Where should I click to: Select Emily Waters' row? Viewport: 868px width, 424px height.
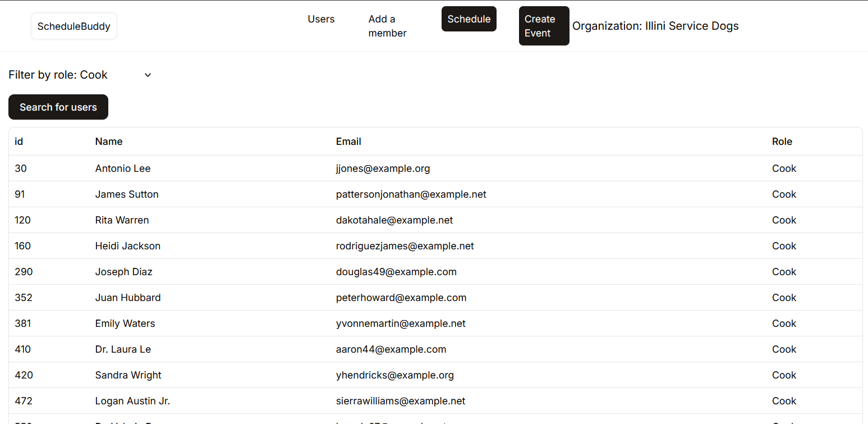coord(125,323)
